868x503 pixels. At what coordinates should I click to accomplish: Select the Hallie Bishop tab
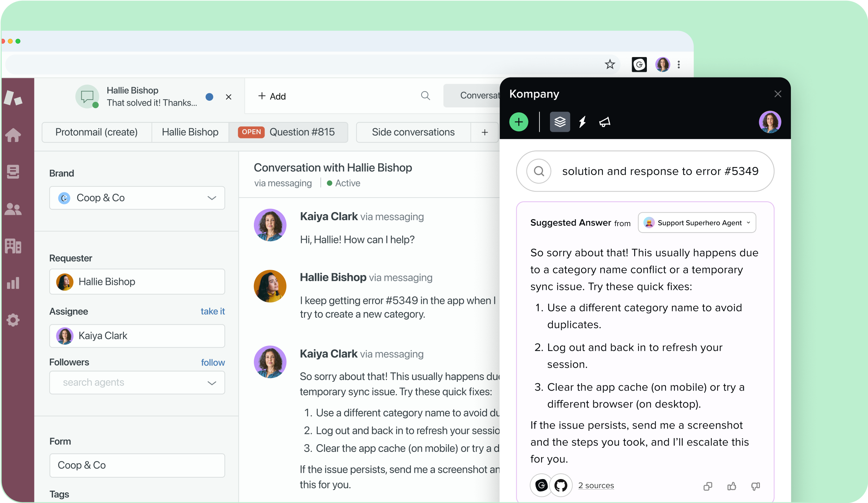click(190, 132)
